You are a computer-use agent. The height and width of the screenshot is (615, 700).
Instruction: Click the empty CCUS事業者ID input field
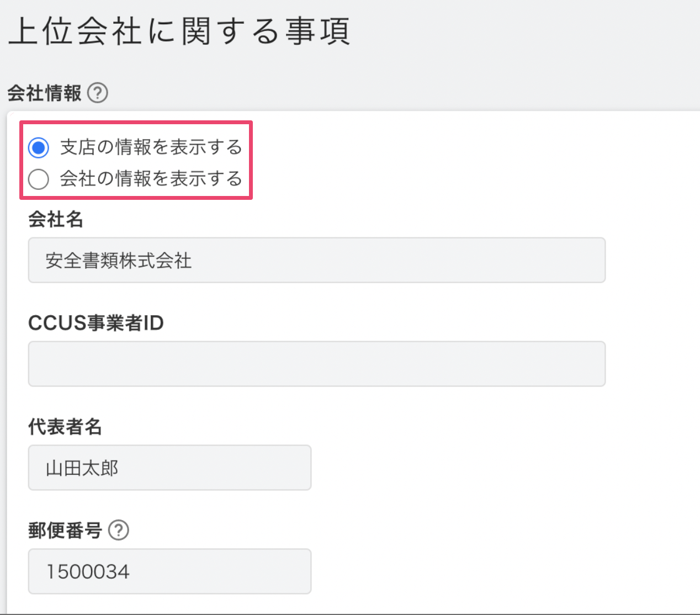pos(317,364)
